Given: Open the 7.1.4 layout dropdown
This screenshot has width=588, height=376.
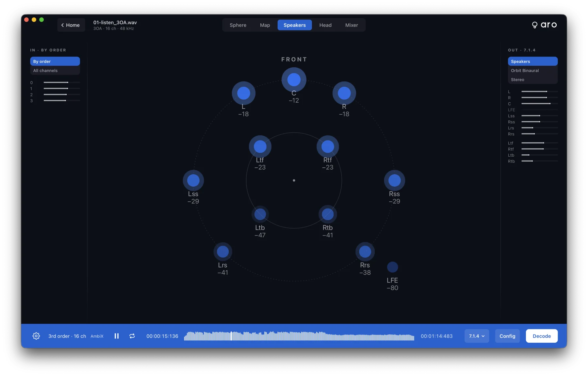Looking at the screenshot, I should 477,336.
